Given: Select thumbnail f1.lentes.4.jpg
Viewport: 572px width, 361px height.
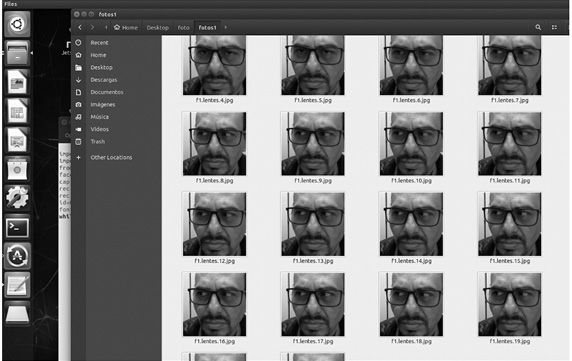Looking at the screenshot, I should point(214,65).
